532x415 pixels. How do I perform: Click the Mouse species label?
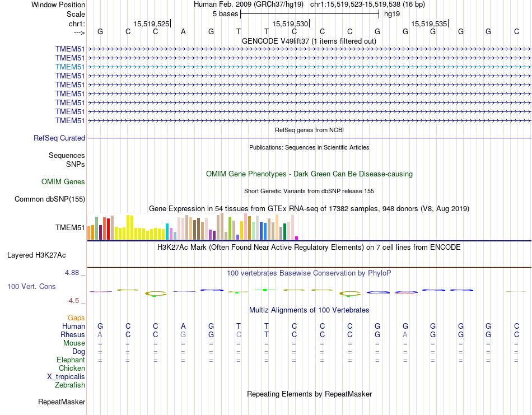pyautogui.click(x=74, y=343)
